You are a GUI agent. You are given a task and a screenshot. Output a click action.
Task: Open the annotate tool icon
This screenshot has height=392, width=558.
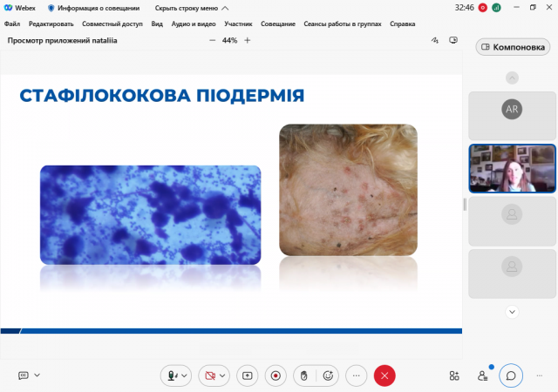435,40
